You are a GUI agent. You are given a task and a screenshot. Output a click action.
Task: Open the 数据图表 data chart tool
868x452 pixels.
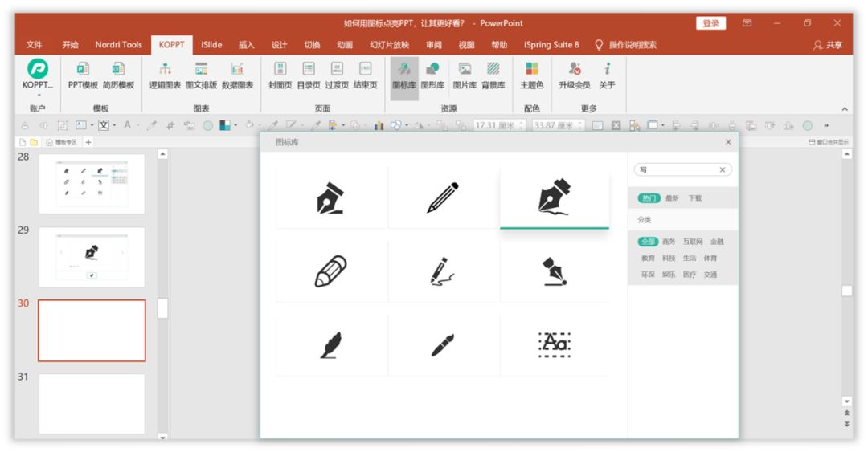pyautogui.click(x=237, y=75)
